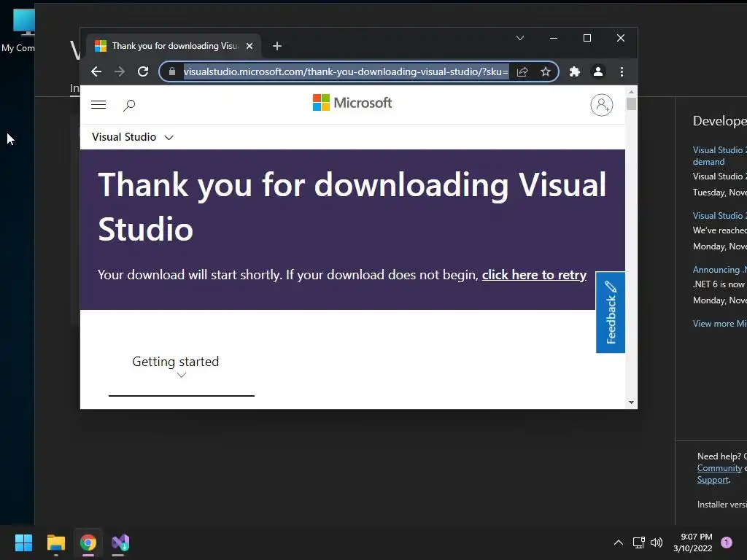Click the Microsoft logo
The width and height of the screenshot is (747, 560).
tap(352, 102)
